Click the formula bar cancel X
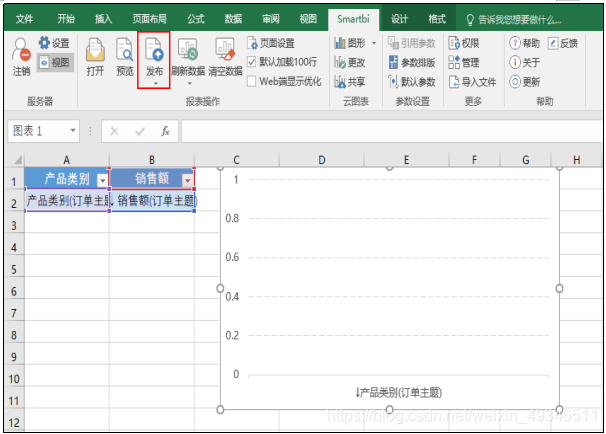 pos(114,131)
